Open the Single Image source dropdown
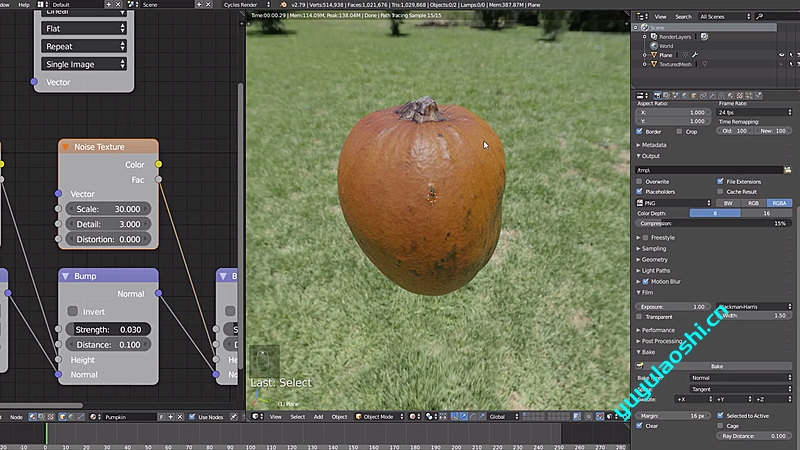This screenshot has height=450, width=800. click(x=84, y=64)
